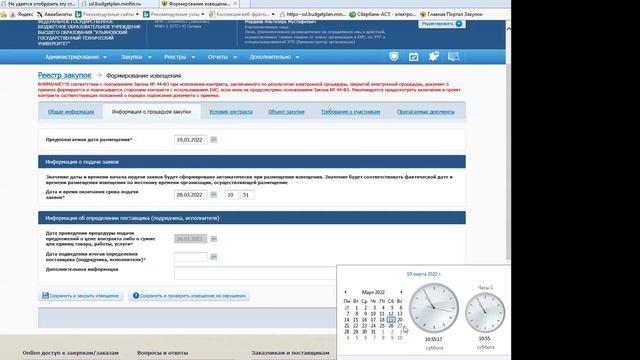
Task: Open the Сбербанк-АСТ bookmark
Action: pyautogui.click(x=382, y=14)
